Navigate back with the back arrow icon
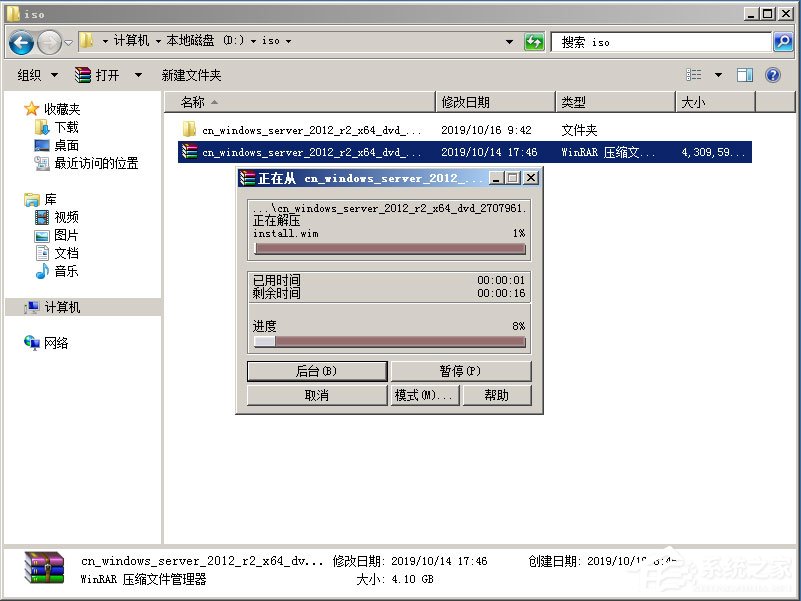This screenshot has width=801, height=601. click(21, 41)
